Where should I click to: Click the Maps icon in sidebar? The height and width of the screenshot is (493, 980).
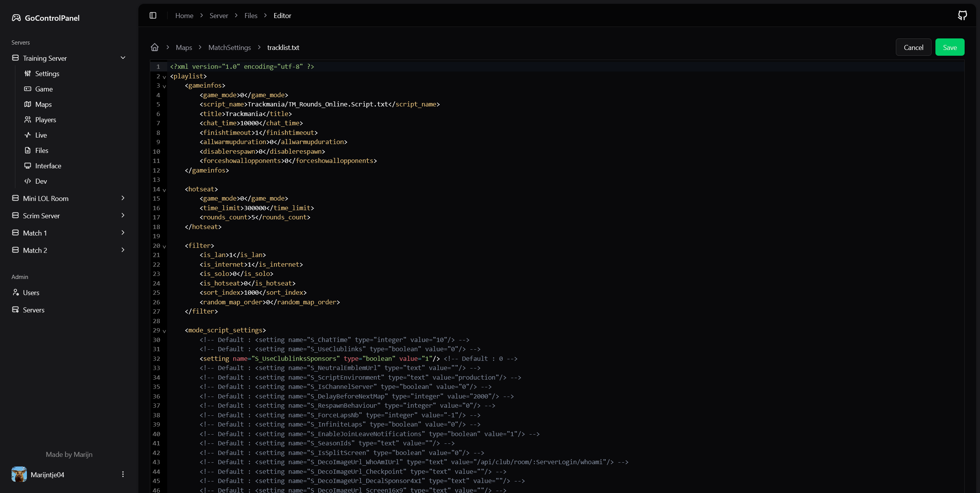[28, 104]
